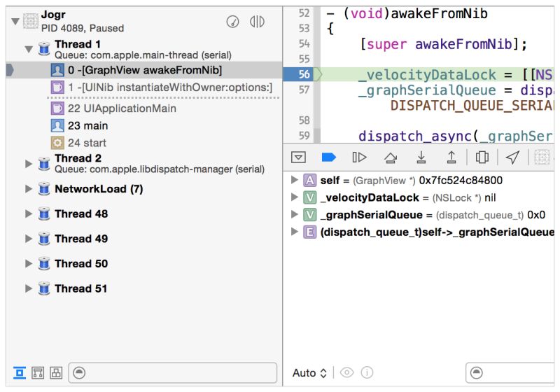Select the Thread 49 label

click(x=81, y=239)
